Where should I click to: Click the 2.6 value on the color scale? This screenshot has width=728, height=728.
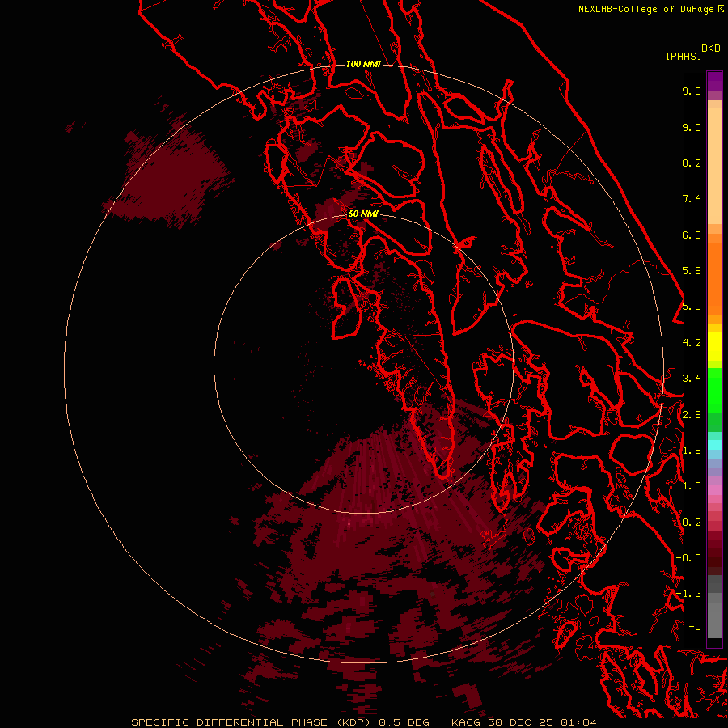point(692,415)
